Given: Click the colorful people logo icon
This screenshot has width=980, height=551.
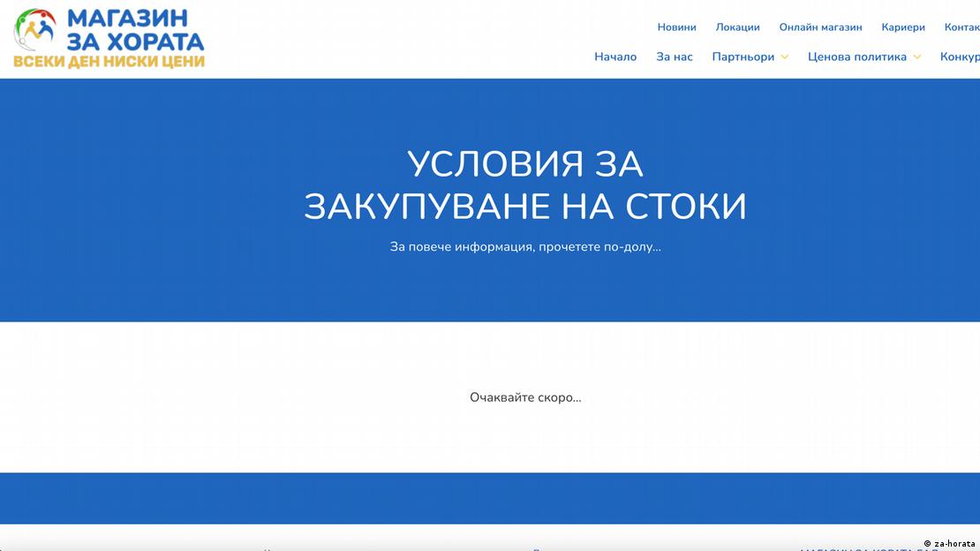Looking at the screenshot, I should pos(34,29).
